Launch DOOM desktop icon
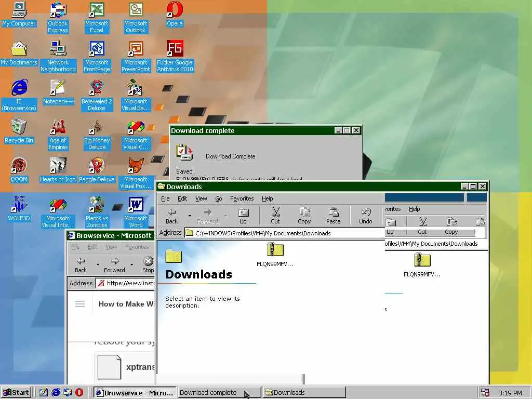This screenshot has width=532, height=399. [x=19, y=170]
